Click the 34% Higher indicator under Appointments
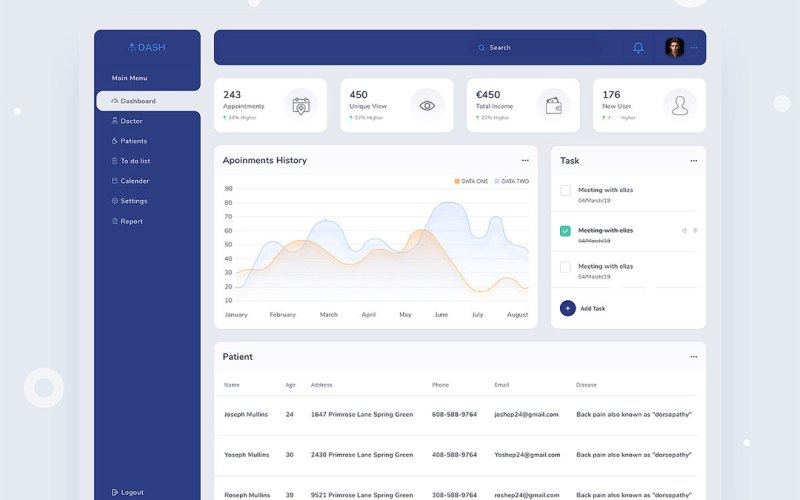This screenshot has width=800, height=500. pyautogui.click(x=240, y=118)
